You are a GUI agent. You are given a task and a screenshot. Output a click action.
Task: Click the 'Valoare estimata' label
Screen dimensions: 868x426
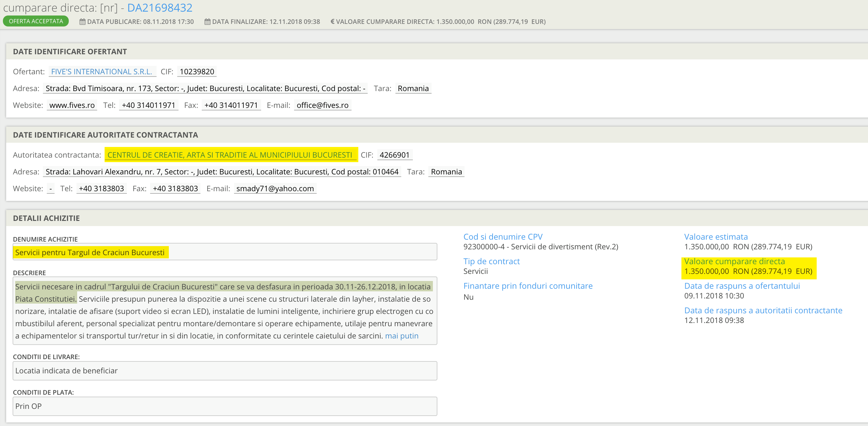click(x=716, y=237)
